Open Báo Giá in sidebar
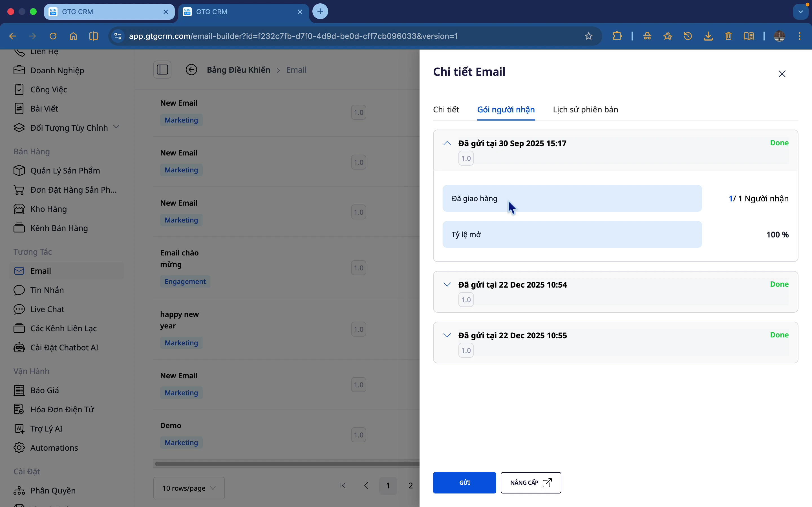 pos(44,390)
